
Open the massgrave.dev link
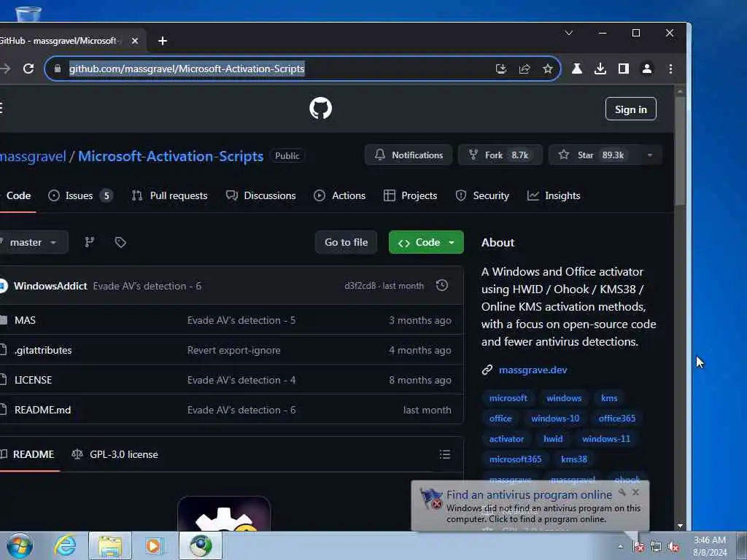pos(533,370)
